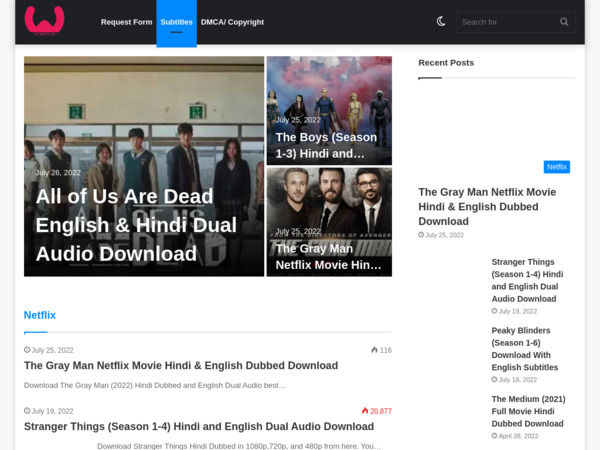Open The Medium (2021) Hindi Dubbed post
Viewport: 600px width, 450px height.
(528, 411)
